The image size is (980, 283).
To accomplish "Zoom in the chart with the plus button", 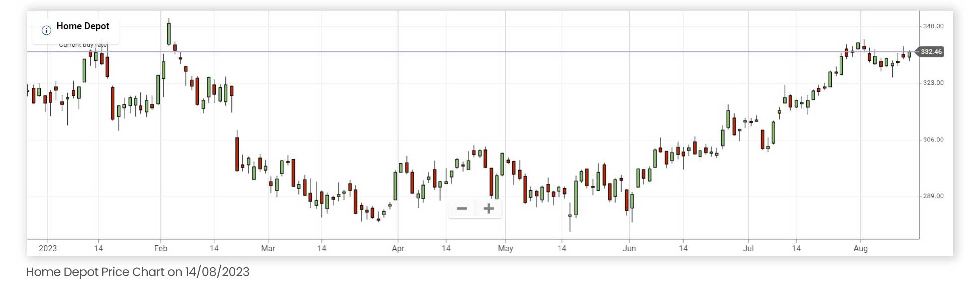I will point(489,209).
